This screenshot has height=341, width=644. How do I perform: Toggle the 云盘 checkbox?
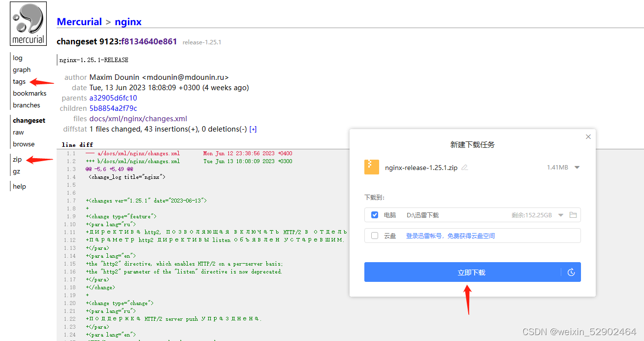coord(375,236)
